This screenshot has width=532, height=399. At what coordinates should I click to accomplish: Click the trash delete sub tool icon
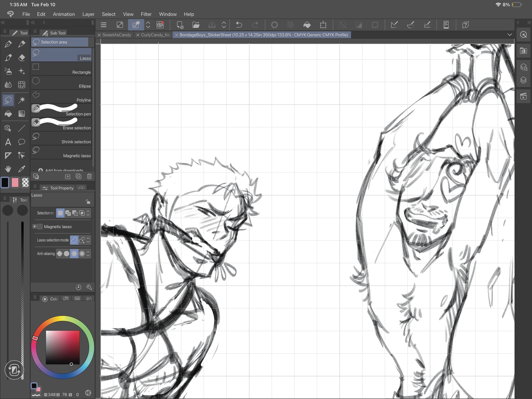pos(89,176)
